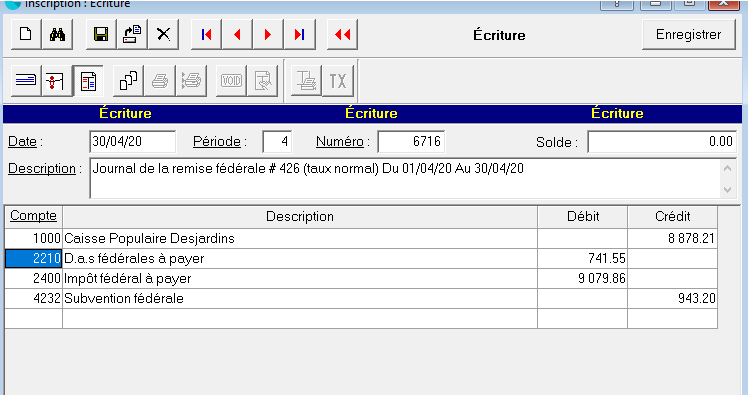The image size is (748, 395).
Task: Click the copy documents icon
Action: (128, 81)
